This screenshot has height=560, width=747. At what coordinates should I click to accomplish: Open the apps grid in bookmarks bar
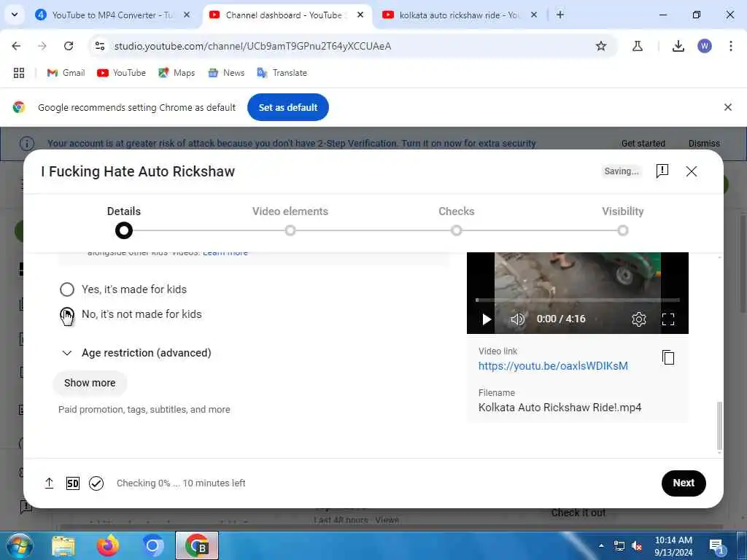click(19, 73)
